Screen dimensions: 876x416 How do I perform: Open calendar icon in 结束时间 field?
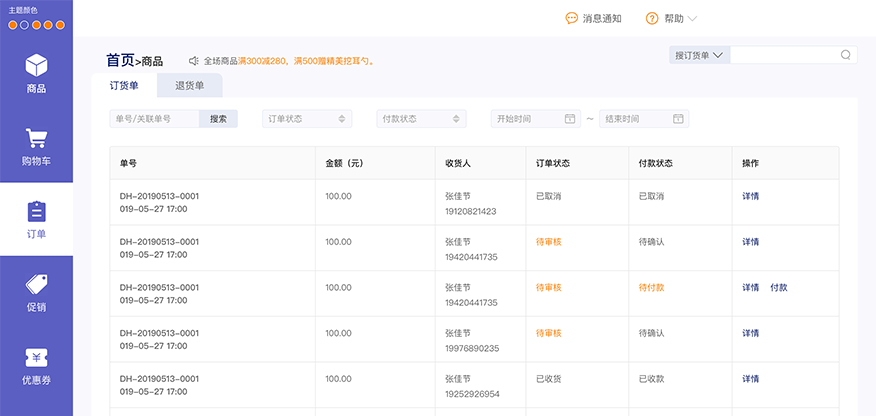tap(678, 119)
